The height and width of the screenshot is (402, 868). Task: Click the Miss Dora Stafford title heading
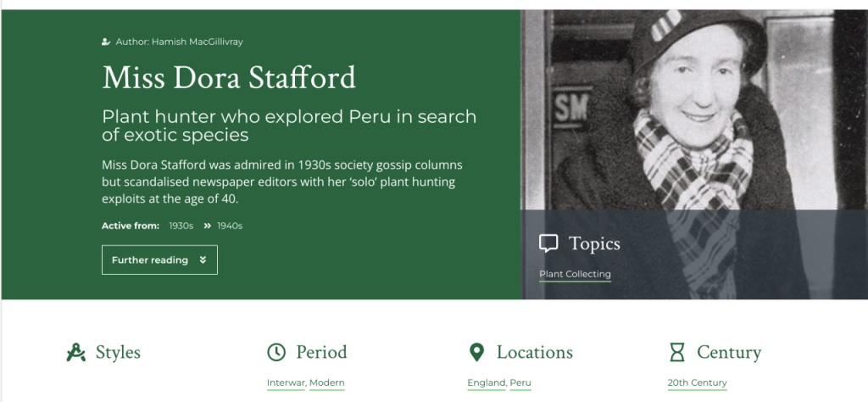(x=229, y=78)
